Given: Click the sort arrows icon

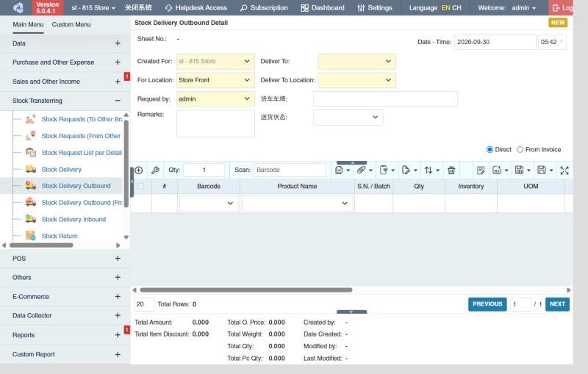Looking at the screenshot, I should 429,170.
